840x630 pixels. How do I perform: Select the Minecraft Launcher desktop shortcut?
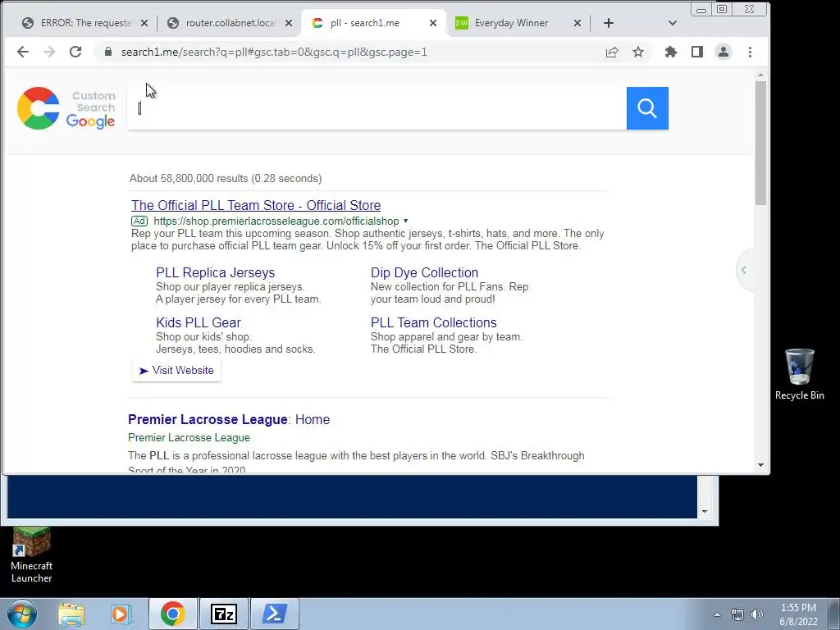pos(32,555)
